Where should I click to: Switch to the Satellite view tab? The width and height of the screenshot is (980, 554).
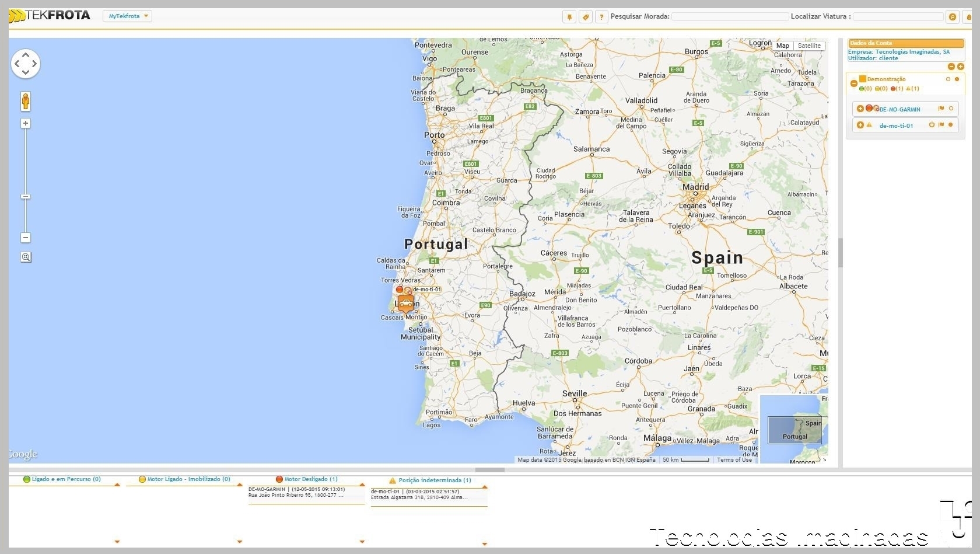[809, 46]
